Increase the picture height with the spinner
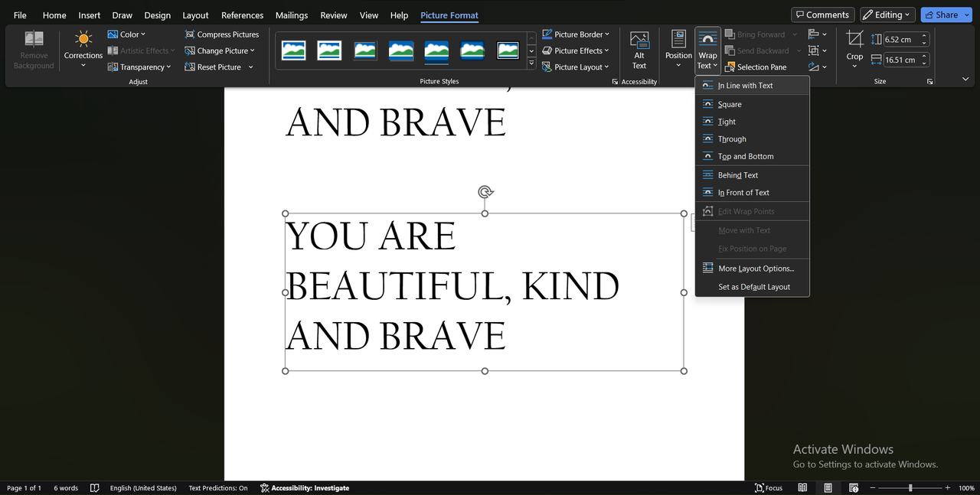980x495 pixels. click(925, 36)
